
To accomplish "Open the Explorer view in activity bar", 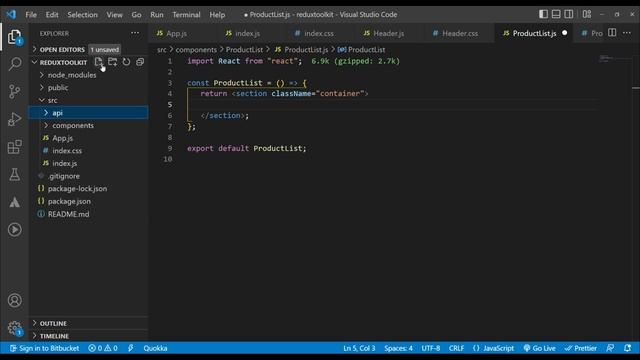I will pos(15,37).
